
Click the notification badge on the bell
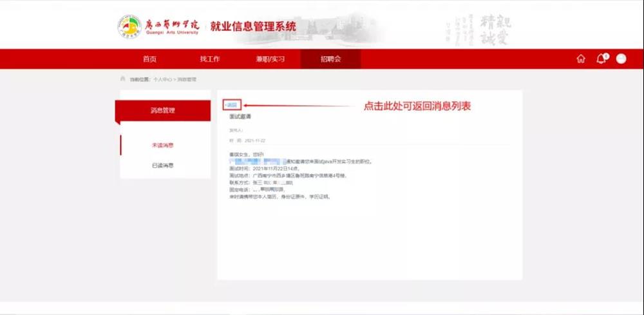[606, 55]
